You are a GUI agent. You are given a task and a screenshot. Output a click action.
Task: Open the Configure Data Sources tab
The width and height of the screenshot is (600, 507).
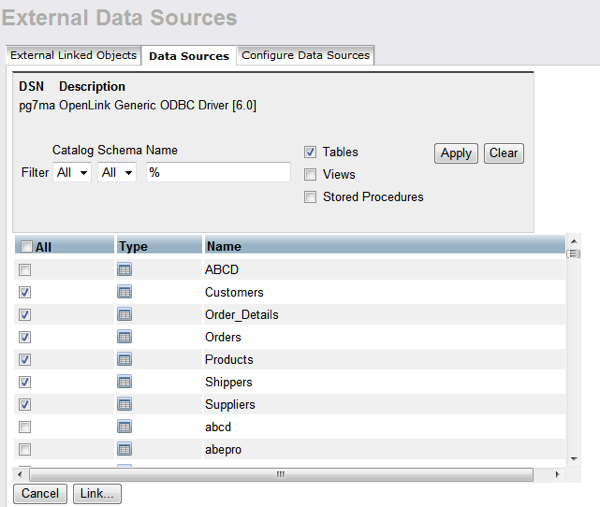click(305, 55)
